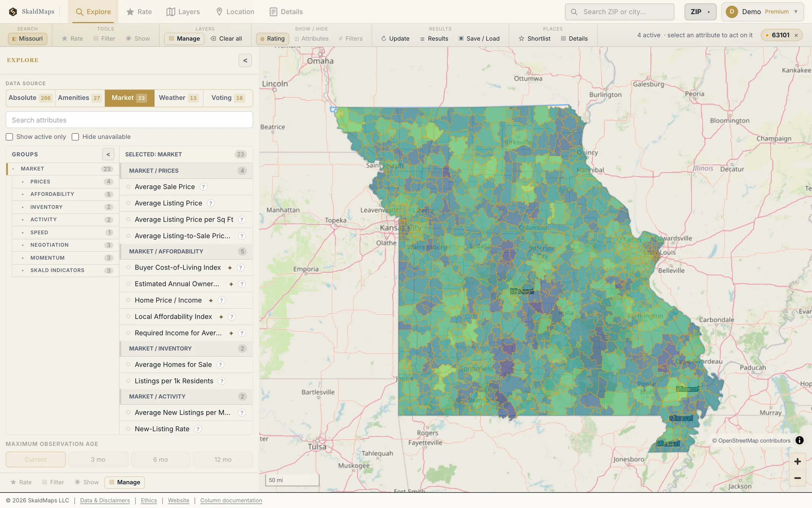
Task: Enable Hide unavailable checkbox
Action: click(75, 137)
